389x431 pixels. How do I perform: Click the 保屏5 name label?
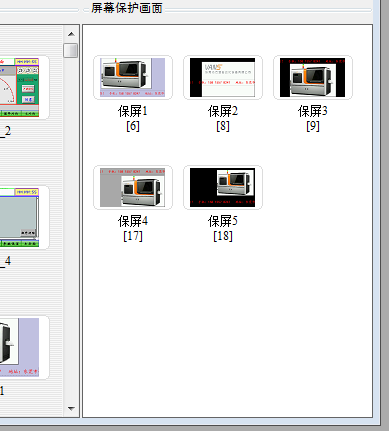pos(223,221)
